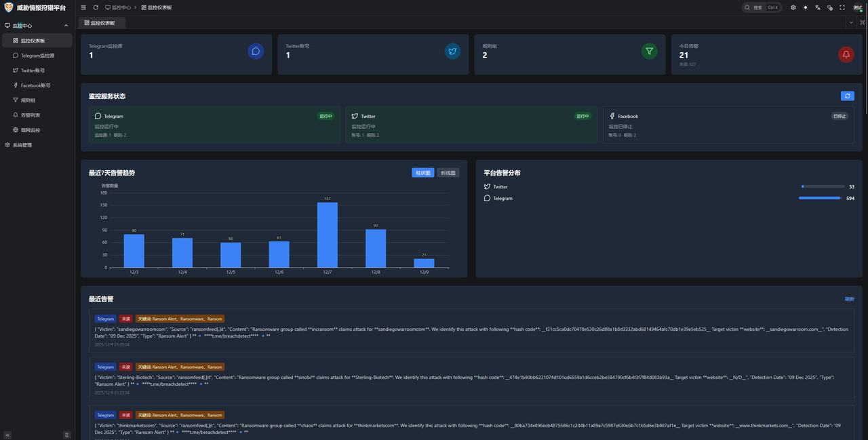Pin the sidebar with the pin icon
The height and width of the screenshot is (440, 868).
[67, 435]
